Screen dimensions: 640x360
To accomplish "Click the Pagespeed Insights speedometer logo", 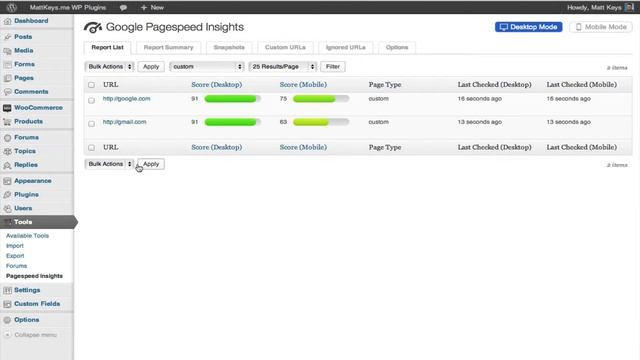I will tap(93, 27).
